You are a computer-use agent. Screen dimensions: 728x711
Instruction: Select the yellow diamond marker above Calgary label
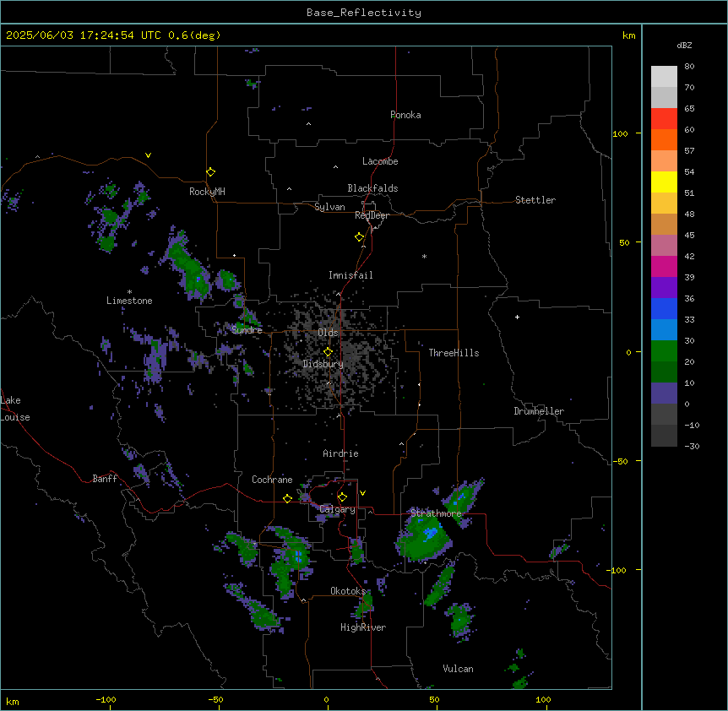[x=342, y=497]
